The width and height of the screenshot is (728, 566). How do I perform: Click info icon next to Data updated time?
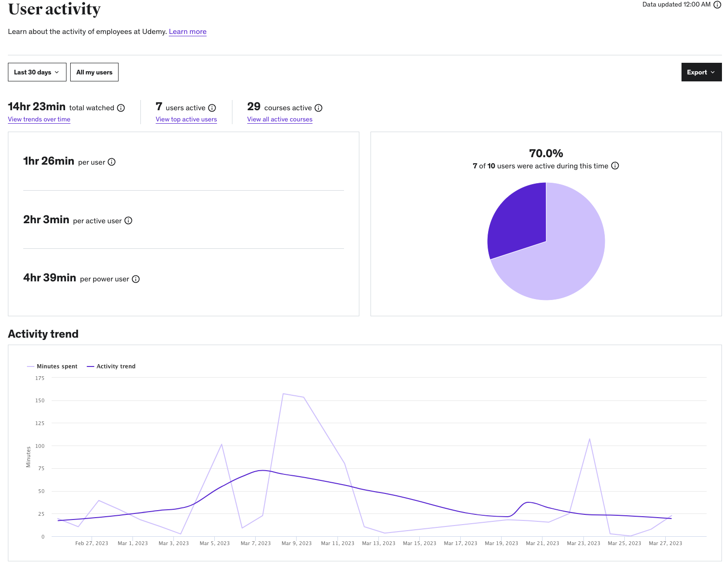coord(717,5)
